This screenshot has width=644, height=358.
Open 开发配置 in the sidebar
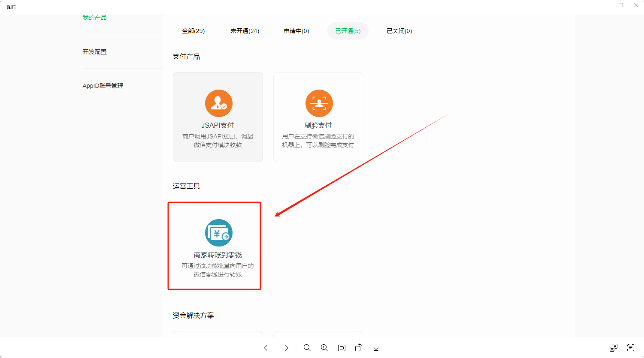(94, 52)
